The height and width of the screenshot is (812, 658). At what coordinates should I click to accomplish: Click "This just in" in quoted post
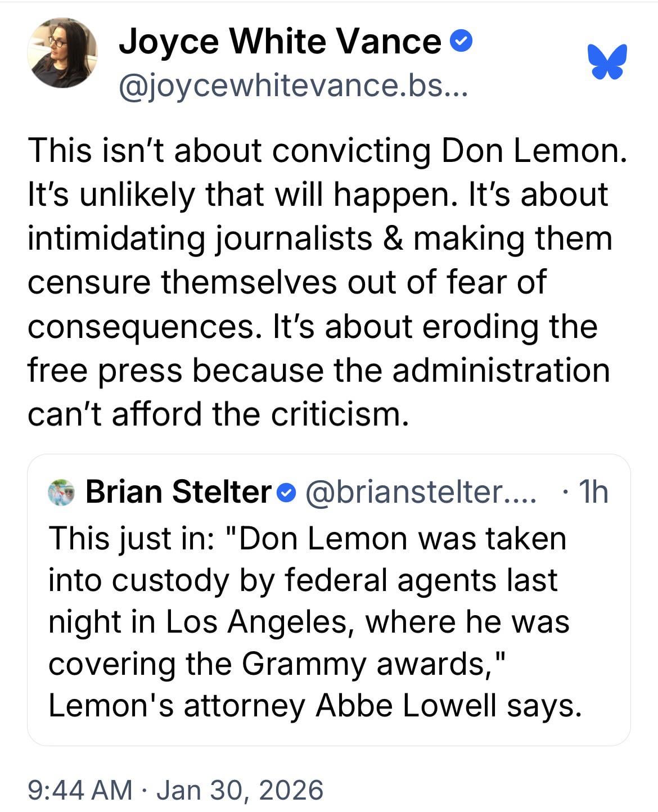click(x=130, y=538)
